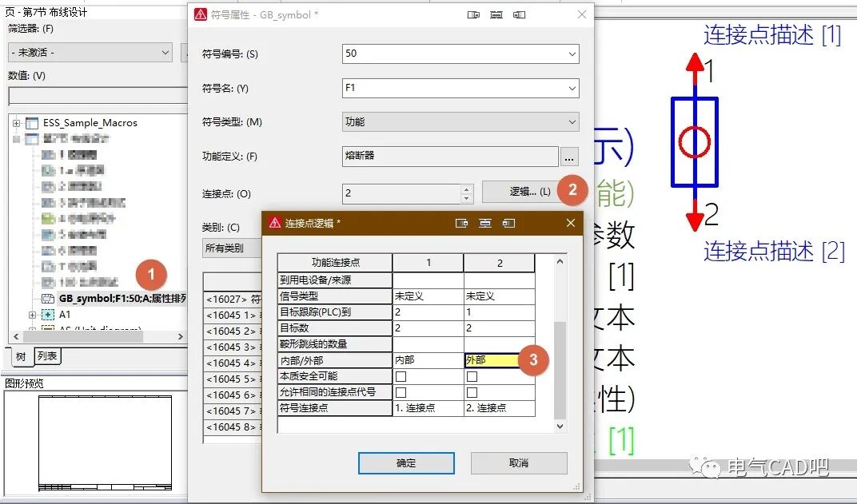Click column header 2 in logic table
The height and width of the screenshot is (504, 857).
pyautogui.click(x=500, y=263)
